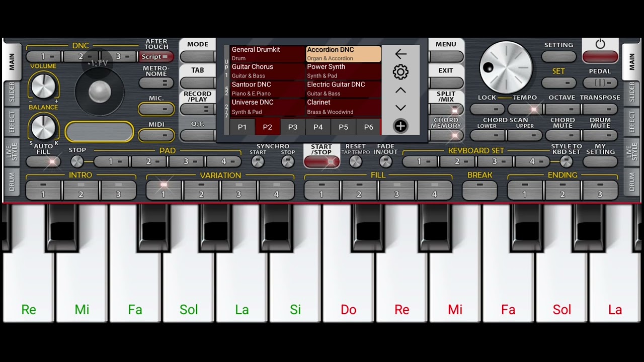Viewport: 644px width, 362px height.
Task: Click the Record/Play button
Action: (198, 109)
